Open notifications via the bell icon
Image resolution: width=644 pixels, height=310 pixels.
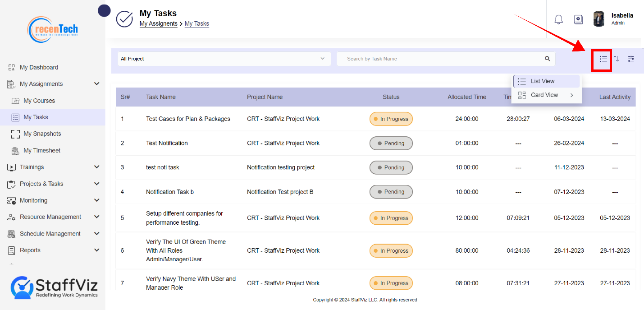558,19
